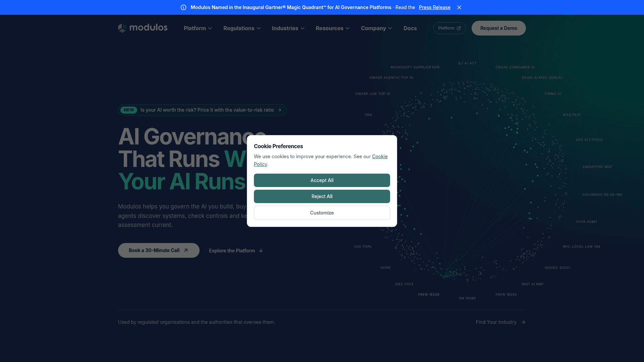Open the Resources menu label
This screenshot has height=362, width=644.
pos(329,28)
